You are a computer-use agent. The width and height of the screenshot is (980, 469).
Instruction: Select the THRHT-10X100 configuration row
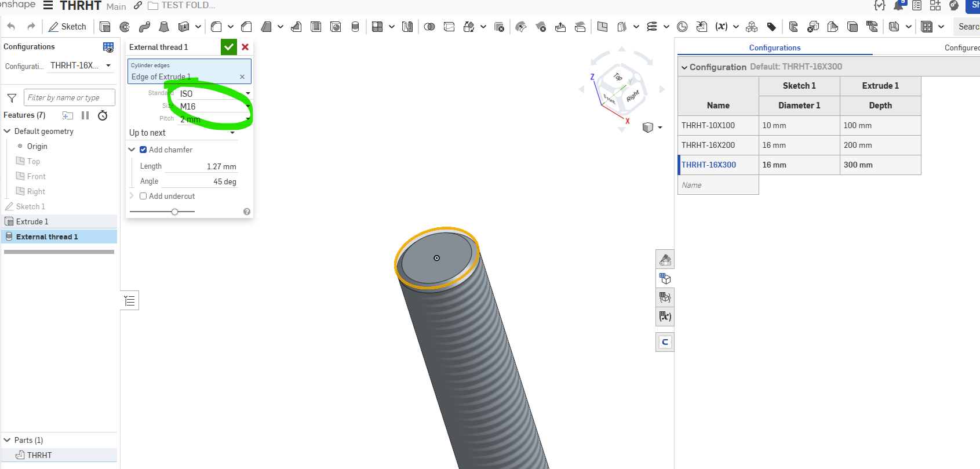point(708,125)
